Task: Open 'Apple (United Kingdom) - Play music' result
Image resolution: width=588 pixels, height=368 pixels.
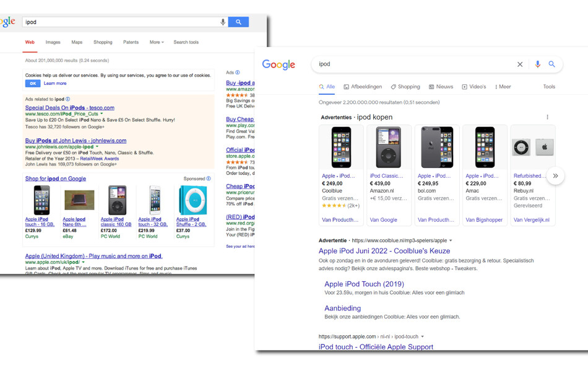Action: 93,256
